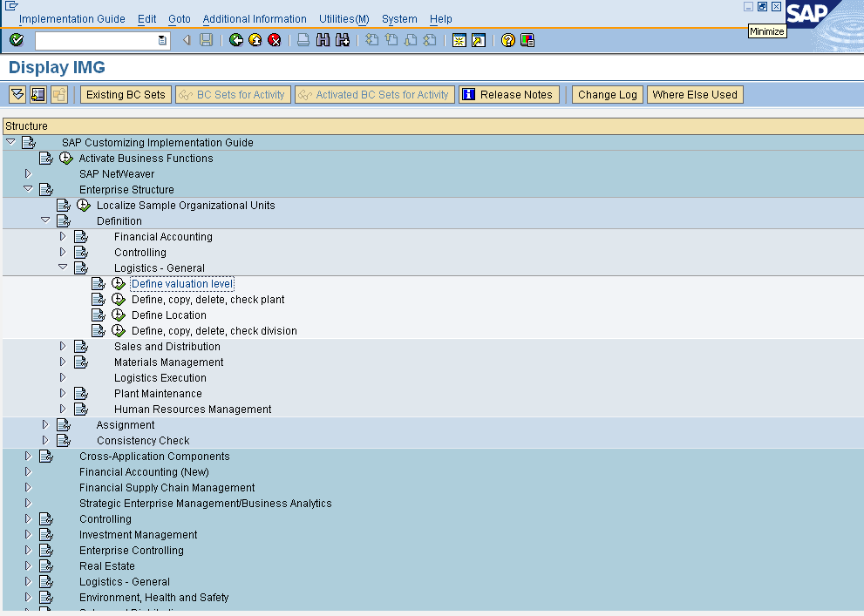Open the Goto menu

pos(180,18)
